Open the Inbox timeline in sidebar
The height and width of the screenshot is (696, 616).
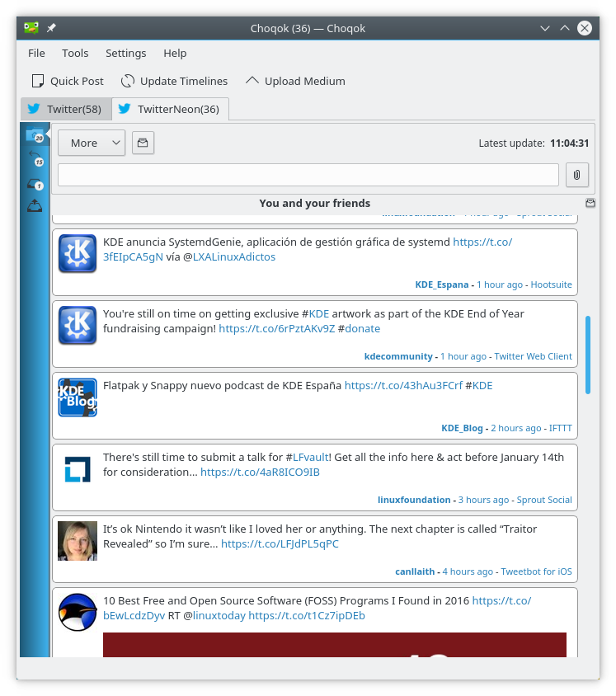(35, 183)
